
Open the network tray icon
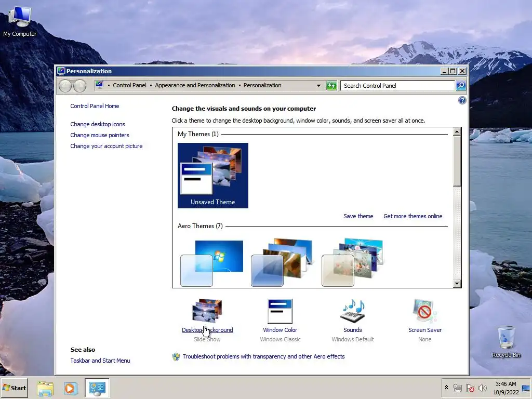[458, 388]
